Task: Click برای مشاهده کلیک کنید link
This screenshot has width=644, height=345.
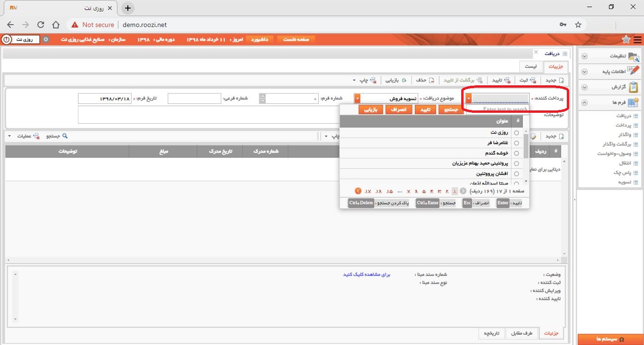Action: (x=367, y=274)
